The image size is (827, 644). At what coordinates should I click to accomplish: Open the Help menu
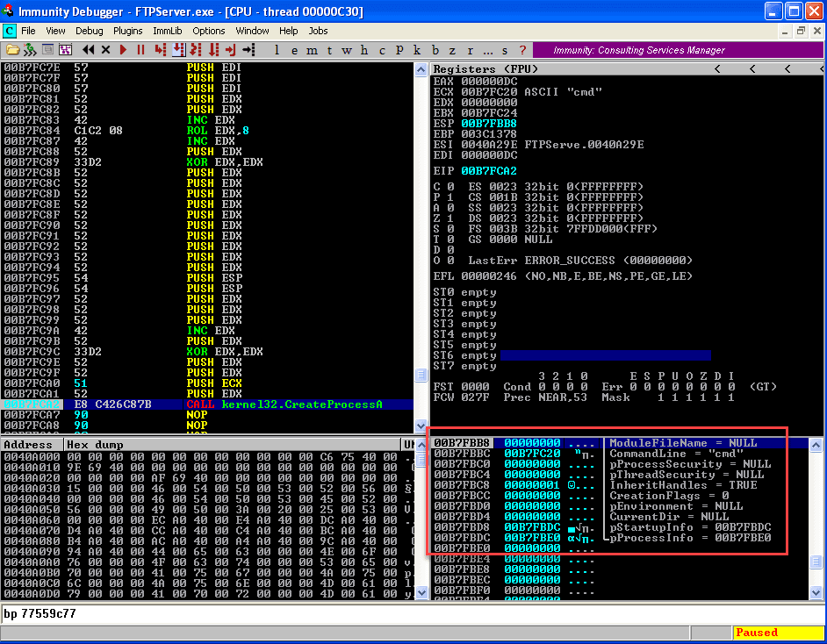pyautogui.click(x=289, y=31)
